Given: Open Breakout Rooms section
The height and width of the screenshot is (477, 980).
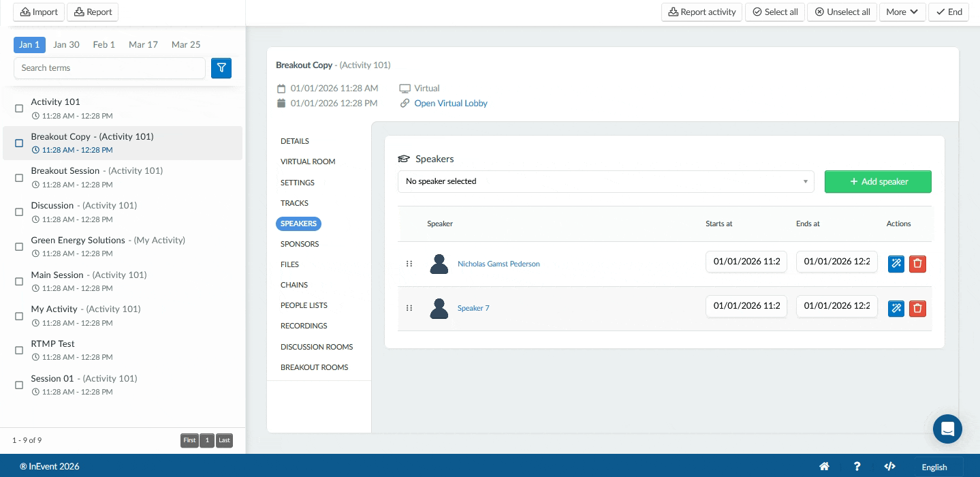Looking at the screenshot, I should [315, 367].
